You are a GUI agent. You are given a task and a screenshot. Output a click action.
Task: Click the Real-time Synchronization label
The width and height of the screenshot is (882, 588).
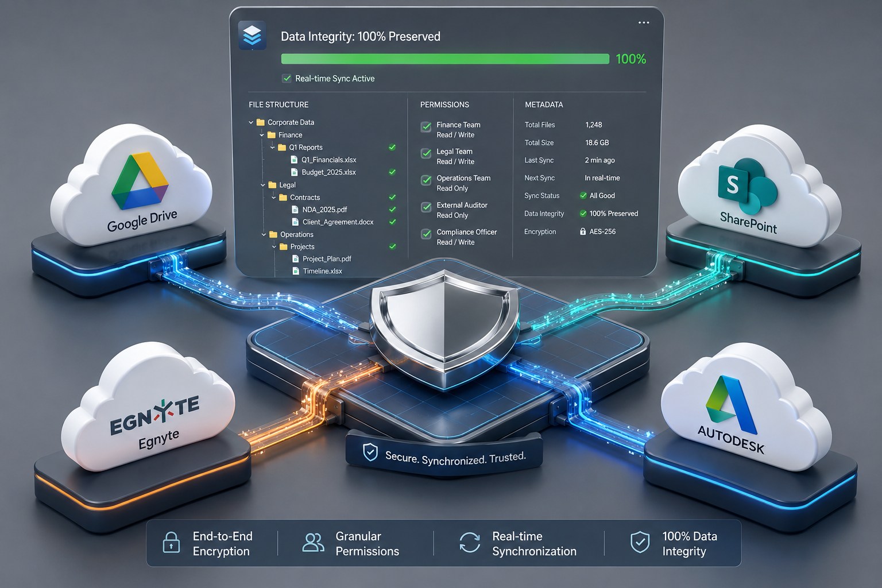534,544
